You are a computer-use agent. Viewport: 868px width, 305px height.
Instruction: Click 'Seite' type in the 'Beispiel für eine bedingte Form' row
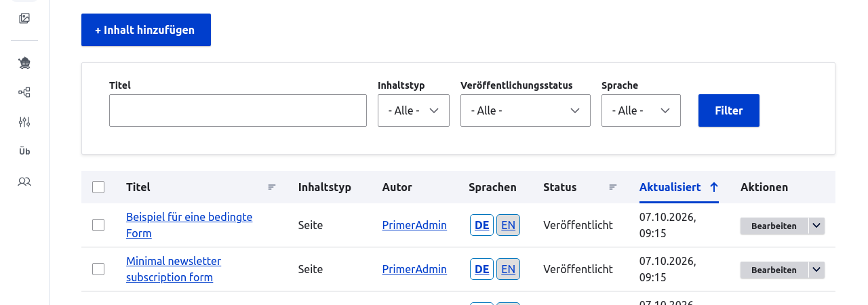point(311,225)
